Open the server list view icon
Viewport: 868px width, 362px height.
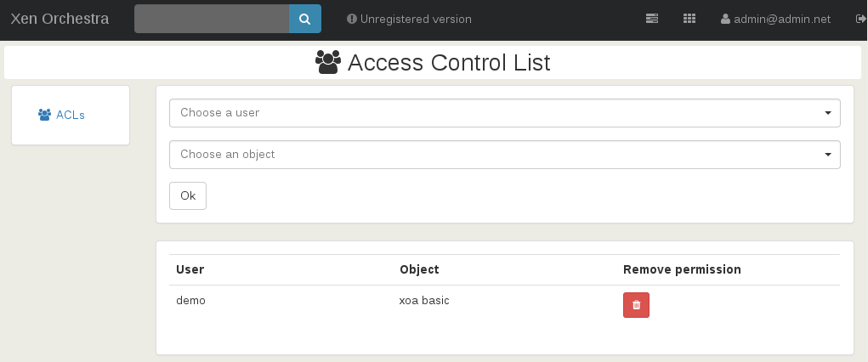pyautogui.click(x=652, y=19)
